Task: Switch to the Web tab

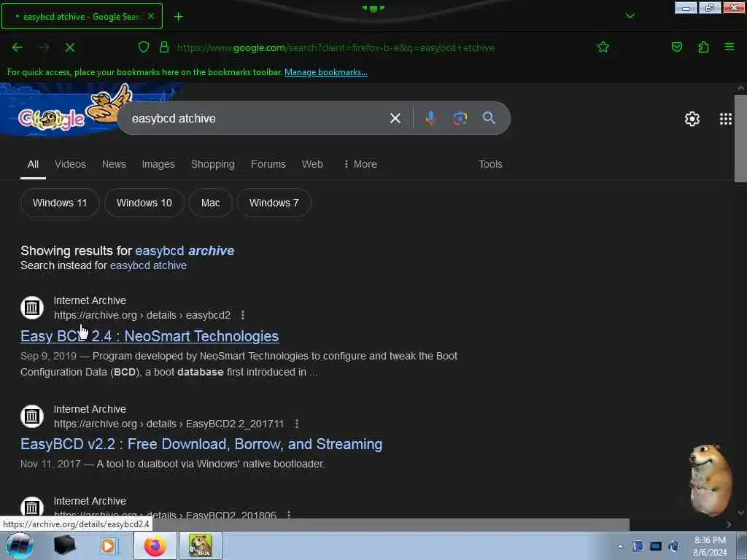Action: [x=312, y=164]
